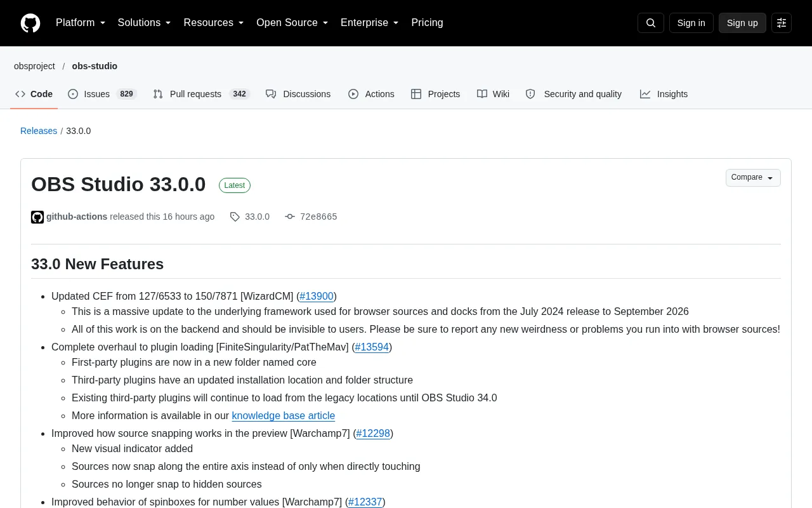Open the Pull requests tab
Screen dimensions: 812x508
[202, 94]
